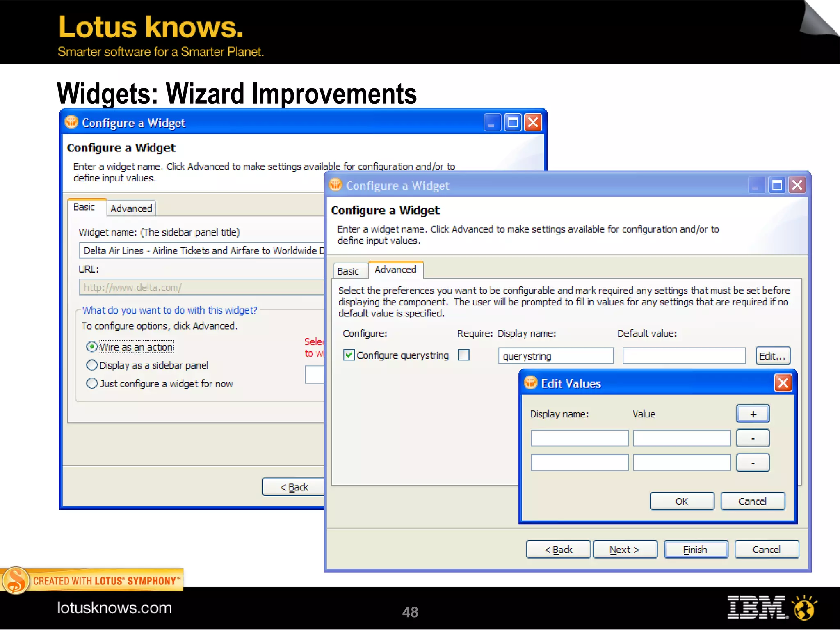
Task: Click the 'What do you want to do with this widget?' label
Action: click(x=170, y=310)
